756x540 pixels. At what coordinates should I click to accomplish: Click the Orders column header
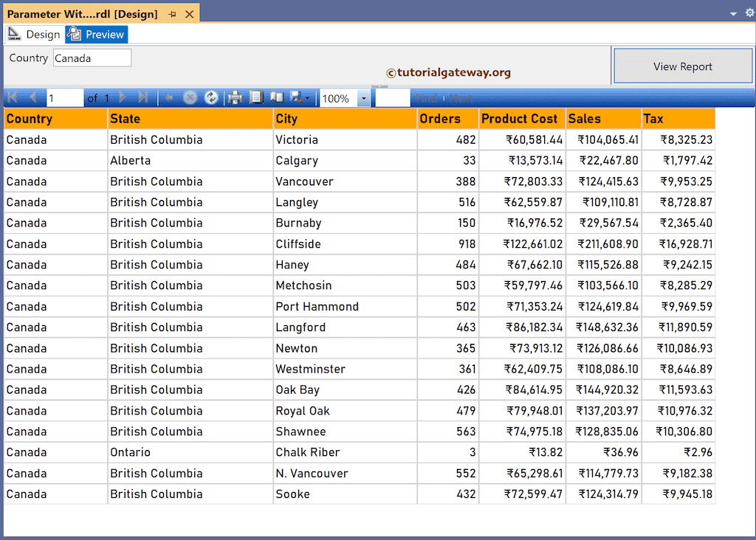click(x=448, y=119)
